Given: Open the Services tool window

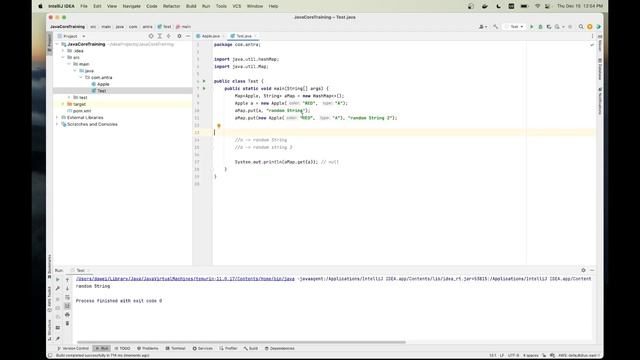Looking at the screenshot, I should click(203, 348).
